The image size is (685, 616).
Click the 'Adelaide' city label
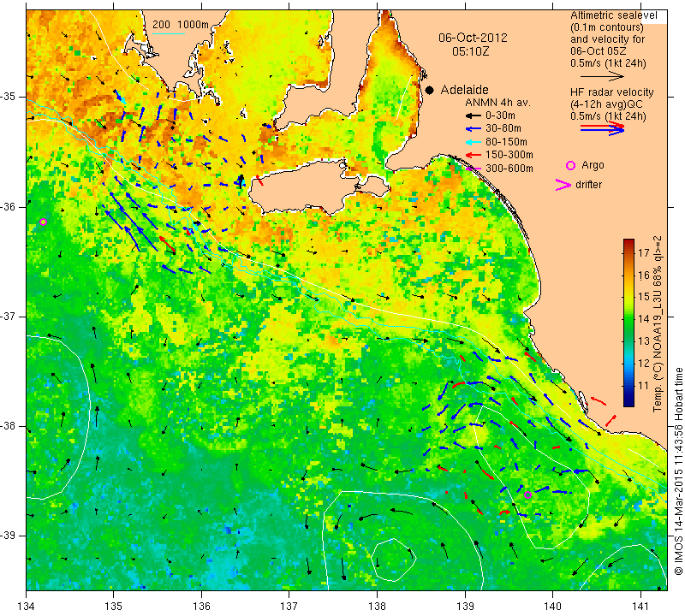coord(464,90)
